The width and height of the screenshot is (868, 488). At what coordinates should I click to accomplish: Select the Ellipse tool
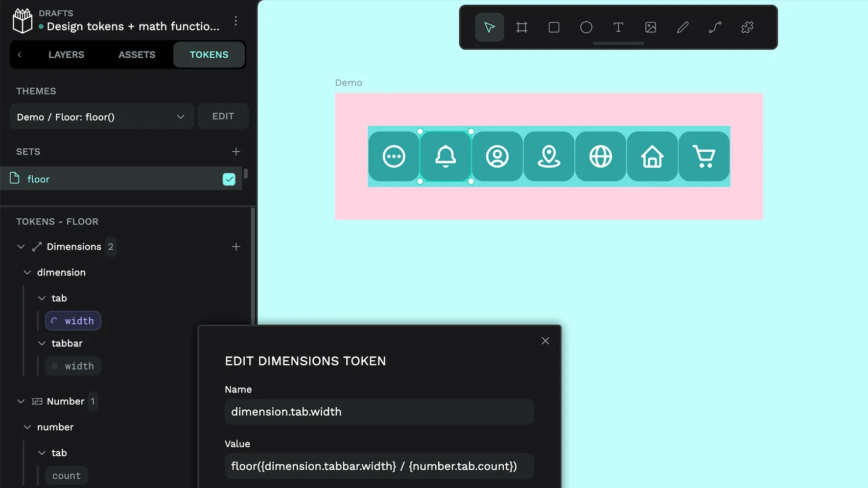coord(586,27)
